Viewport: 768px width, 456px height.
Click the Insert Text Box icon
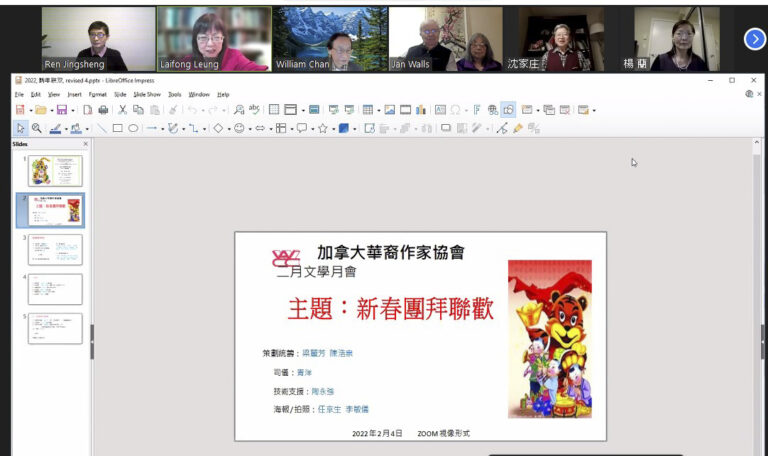point(440,110)
